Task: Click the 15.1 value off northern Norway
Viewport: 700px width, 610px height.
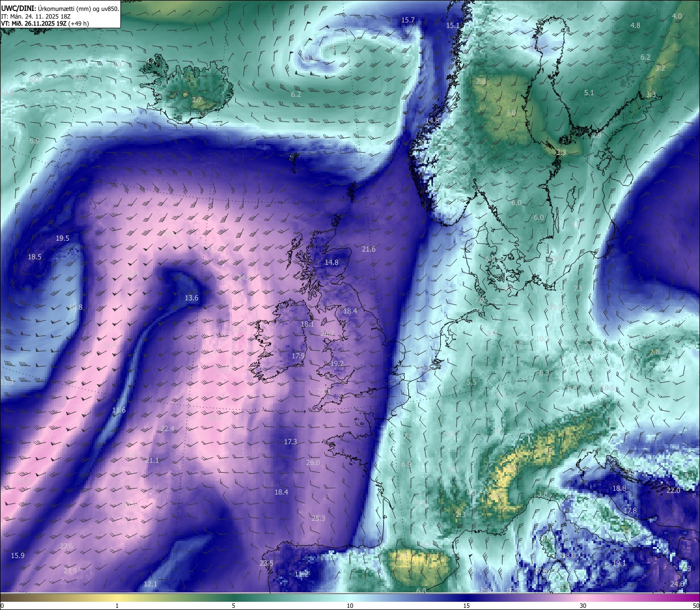Action: (x=453, y=26)
